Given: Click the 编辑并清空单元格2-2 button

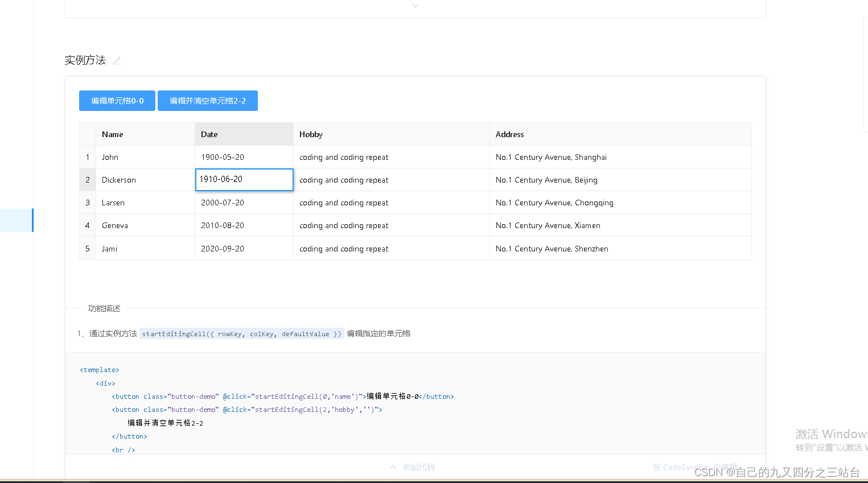Looking at the screenshot, I should [208, 101].
